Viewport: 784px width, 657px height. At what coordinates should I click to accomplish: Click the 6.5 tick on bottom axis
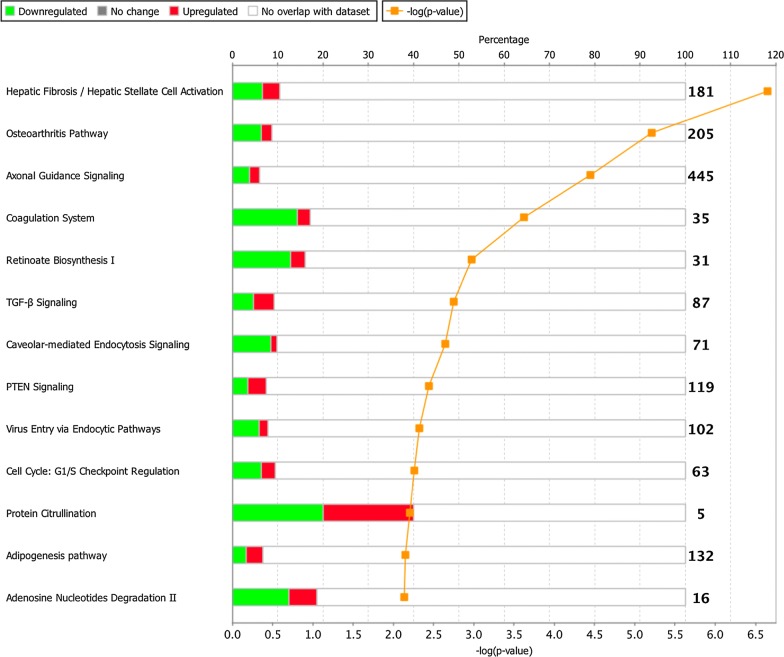coord(755,634)
